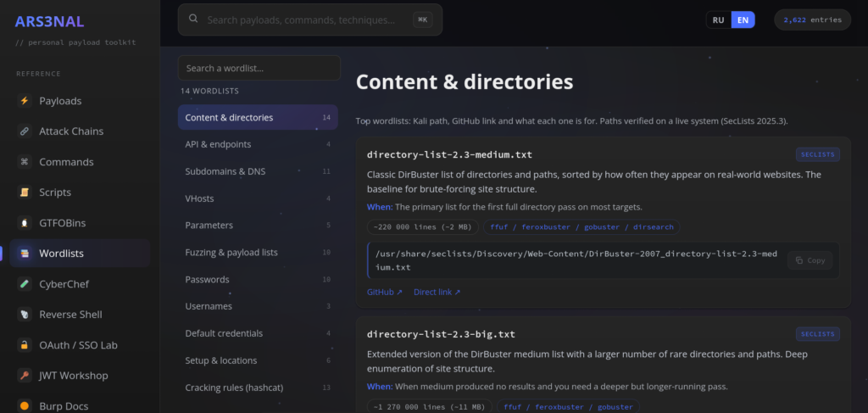Open Direct link for medium list
The width and height of the screenshot is (868, 413).
pyautogui.click(x=437, y=292)
